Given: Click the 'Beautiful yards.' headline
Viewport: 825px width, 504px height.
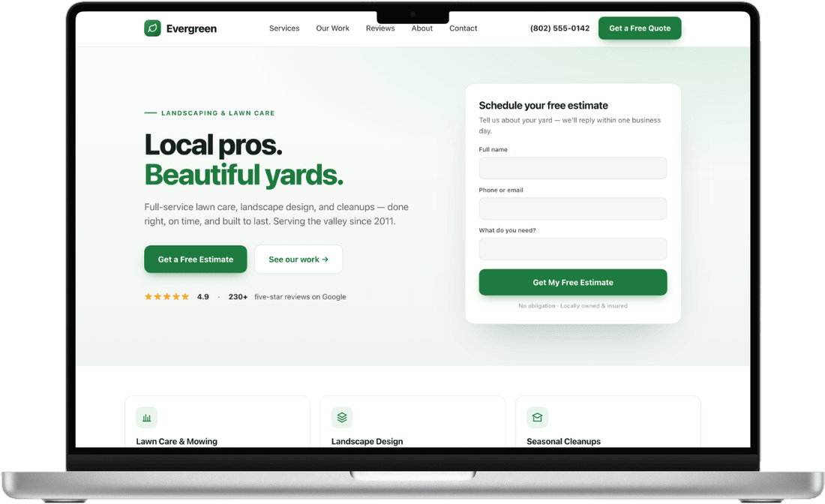Looking at the screenshot, I should tap(244, 175).
